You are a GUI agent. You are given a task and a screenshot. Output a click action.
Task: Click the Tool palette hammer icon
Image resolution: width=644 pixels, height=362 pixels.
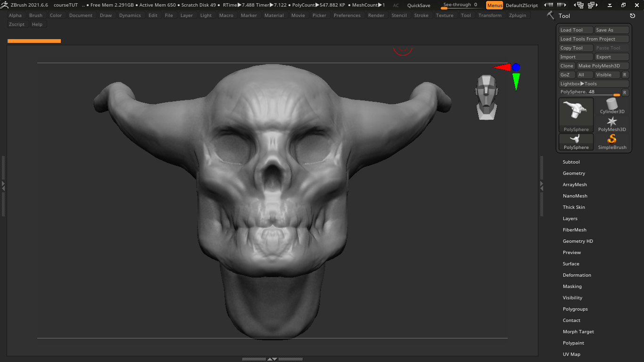click(550, 16)
